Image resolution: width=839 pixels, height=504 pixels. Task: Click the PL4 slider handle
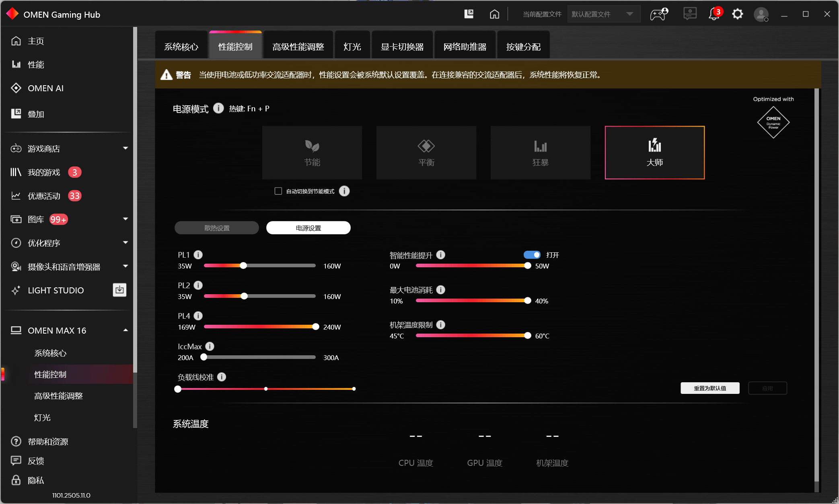(316, 327)
